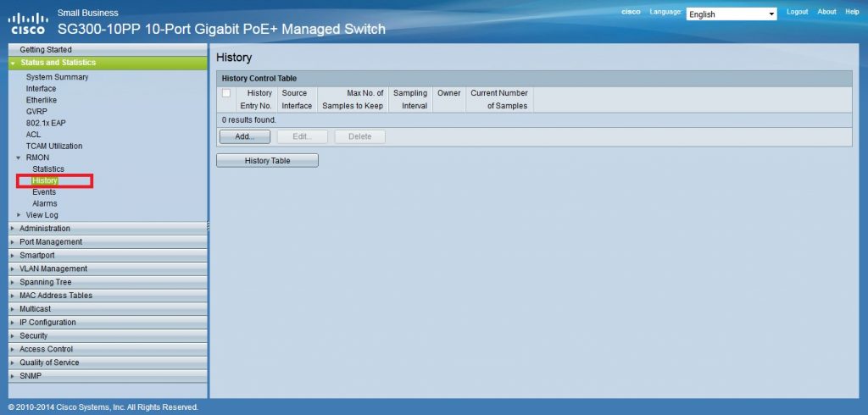Open System Summary page
The height and width of the screenshot is (415, 868).
[57, 77]
